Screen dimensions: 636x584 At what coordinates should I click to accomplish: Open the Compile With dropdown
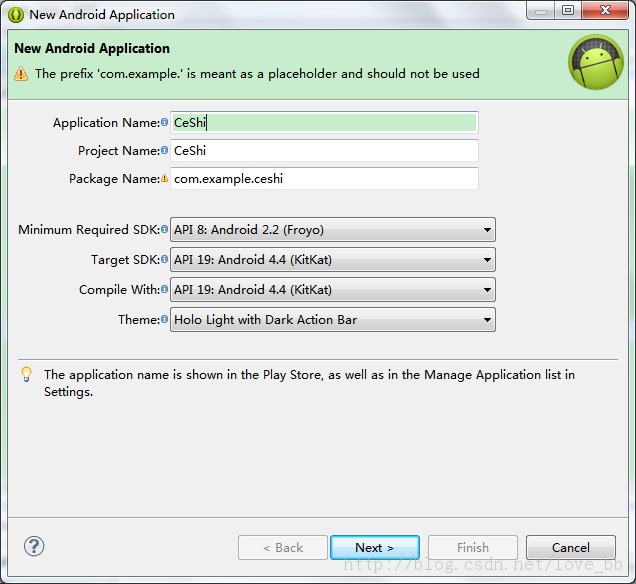333,290
